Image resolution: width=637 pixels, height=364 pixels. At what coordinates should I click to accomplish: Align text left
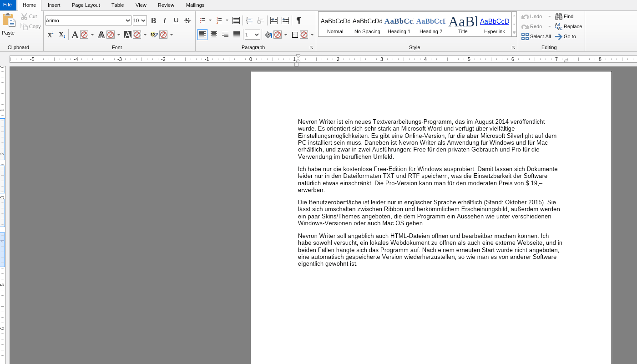click(x=202, y=35)
